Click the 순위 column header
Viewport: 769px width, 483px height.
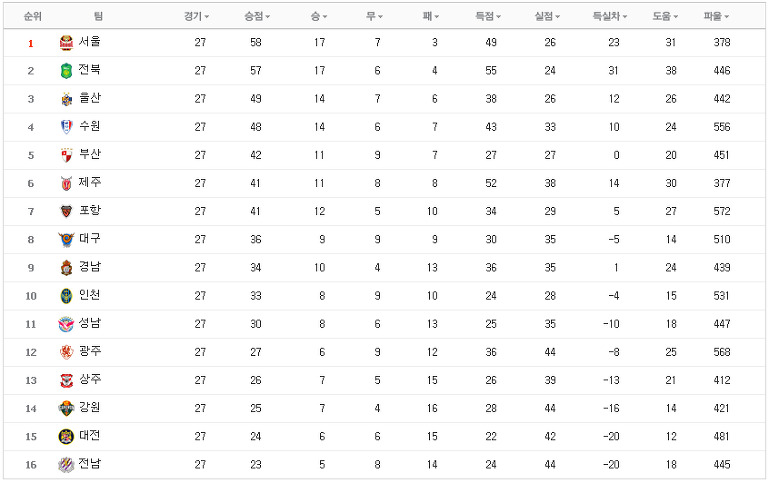(x=32, y=17)
